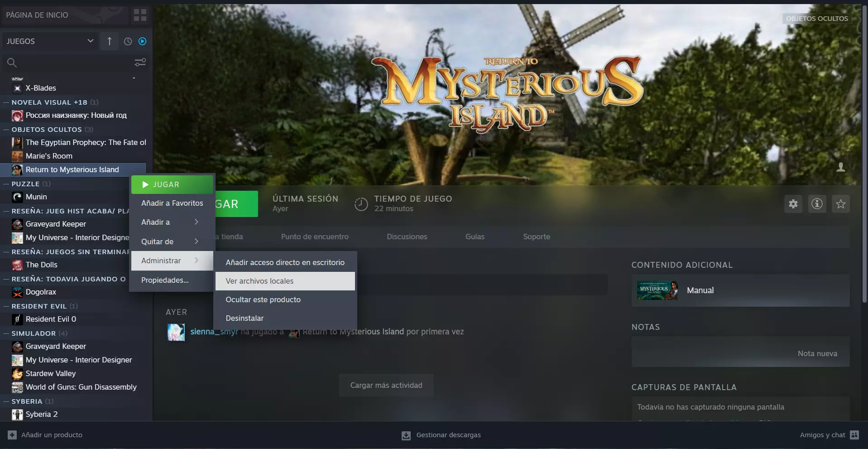Show game information panel icon
Image resolution: width=868 pixels, height=449 pixels.
[817, 204]
